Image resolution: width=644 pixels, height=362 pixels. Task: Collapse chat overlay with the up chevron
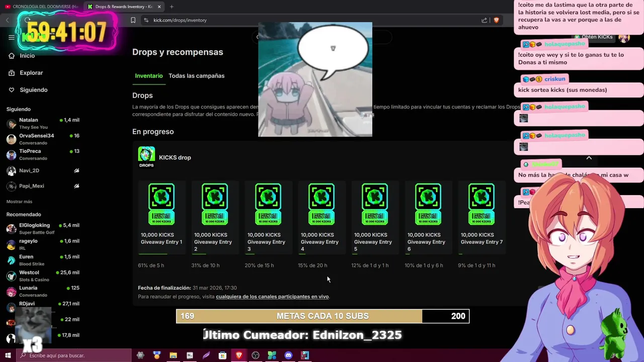coord(589,158)
